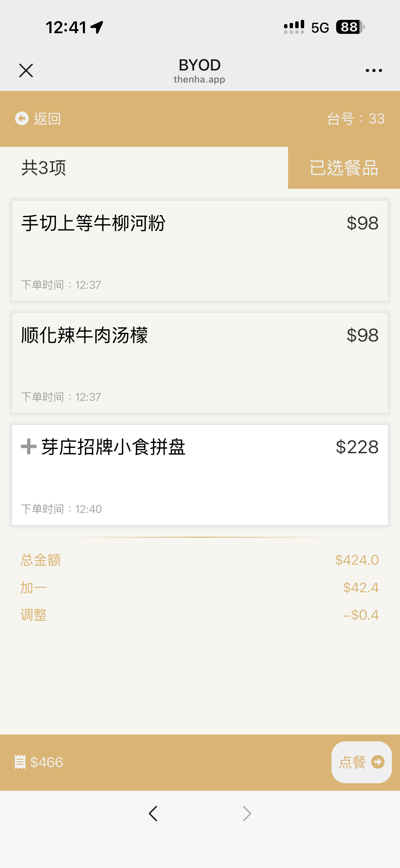Tap the 返回 text link
Image resolution: width=400 pixels, height=868 pixels.
coord(47,119)
